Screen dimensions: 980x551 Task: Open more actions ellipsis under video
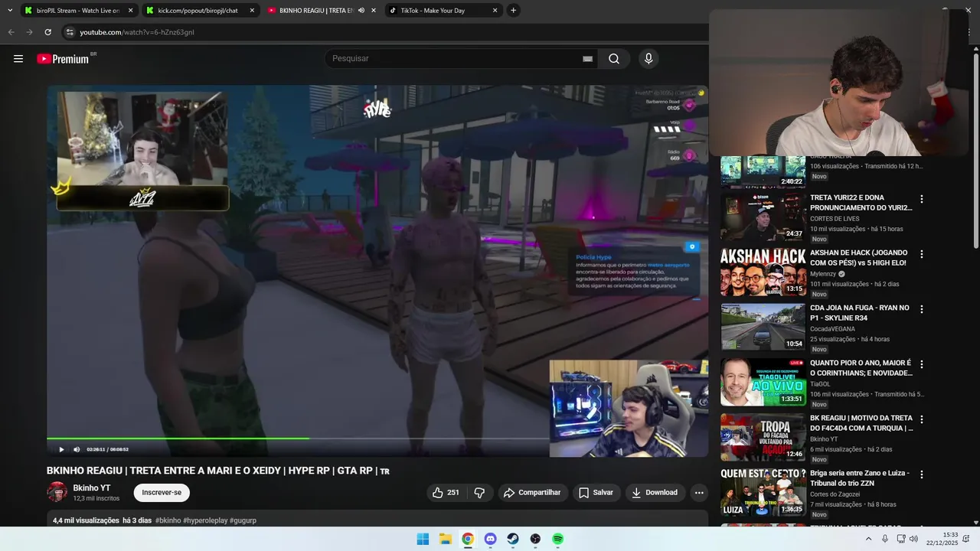tap(699, 493)
